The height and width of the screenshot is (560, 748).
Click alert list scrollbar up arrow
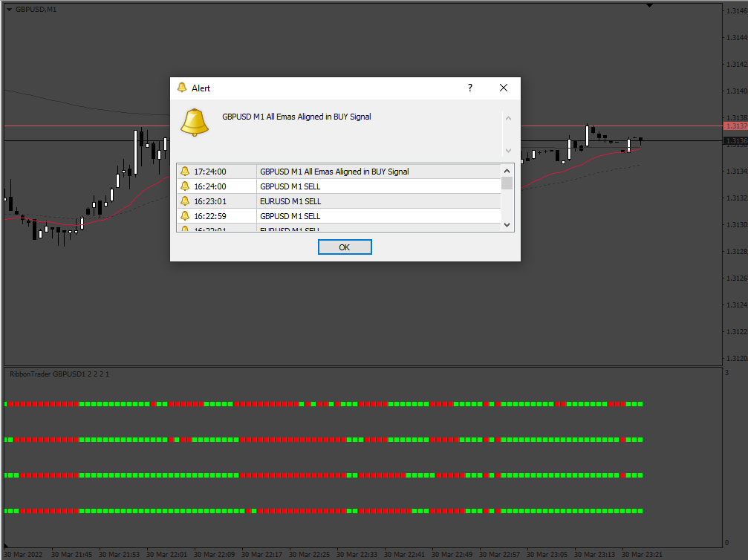tap(507, 171)
